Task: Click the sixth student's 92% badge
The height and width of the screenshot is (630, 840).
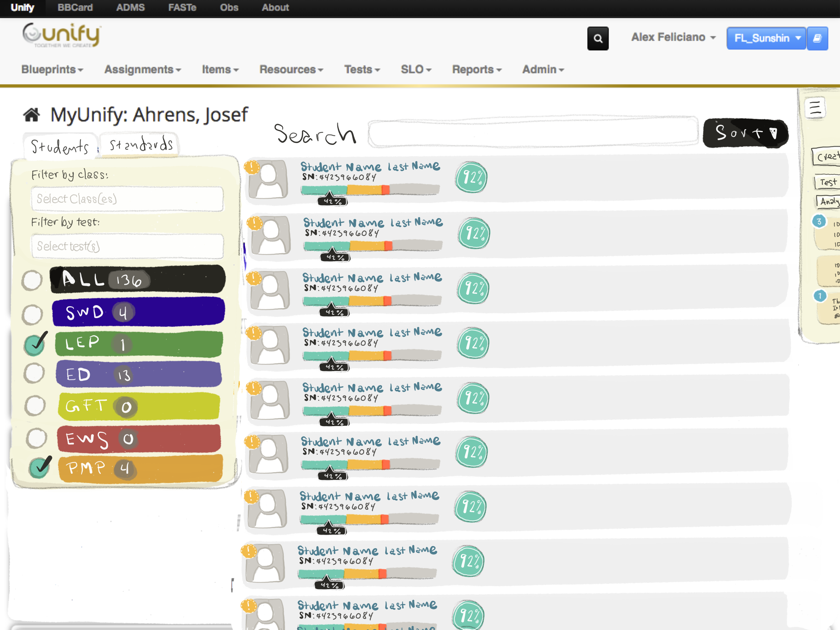Action: point(471,452)
